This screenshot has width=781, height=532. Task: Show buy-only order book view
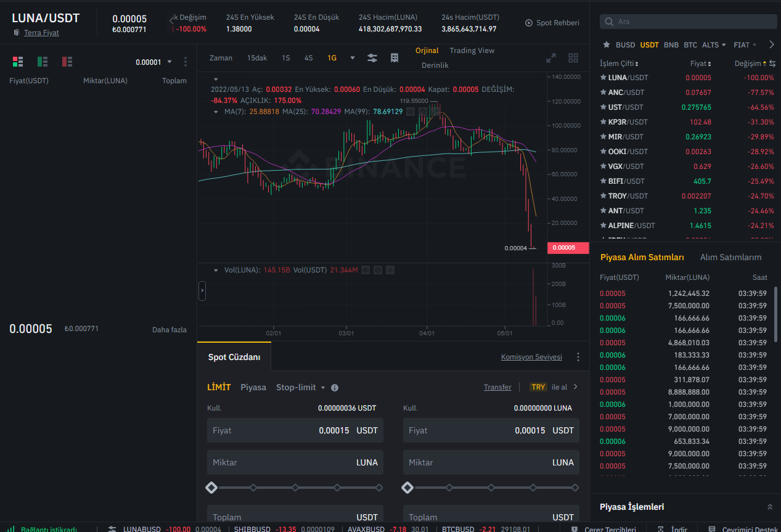(43, 62)
